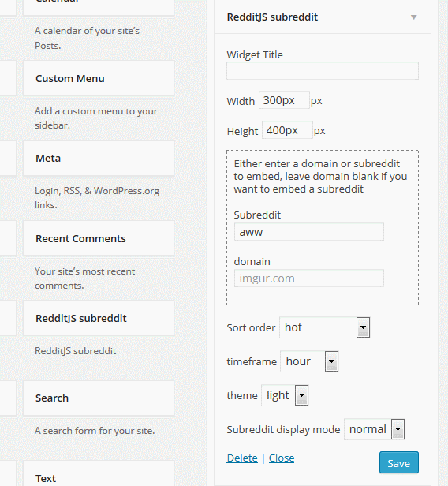
Task: Open the Sort order dropdown
Action: 324,327
